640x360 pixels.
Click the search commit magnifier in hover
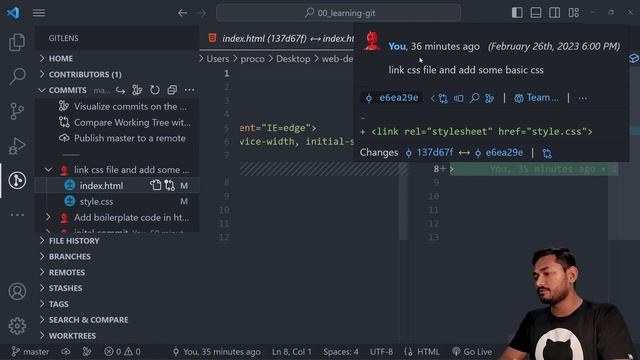click(x=474, y=98)
